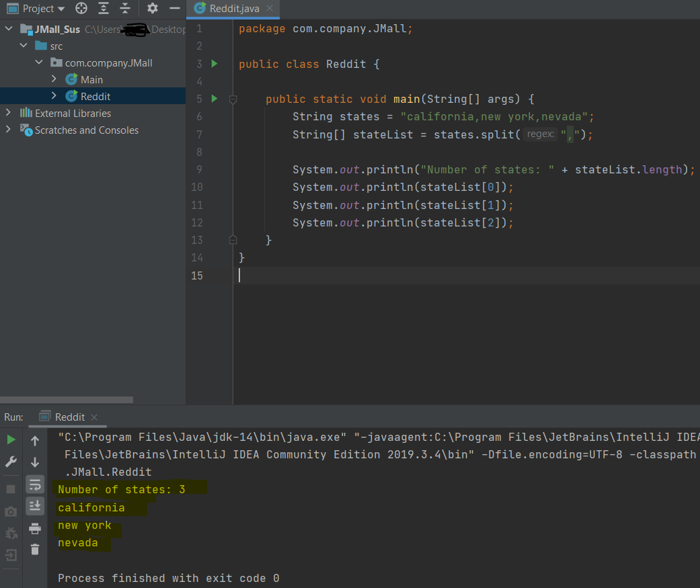The image size is (700, 588).
Task: Hide Project panel with minus icon
Action: pos(175,8)
